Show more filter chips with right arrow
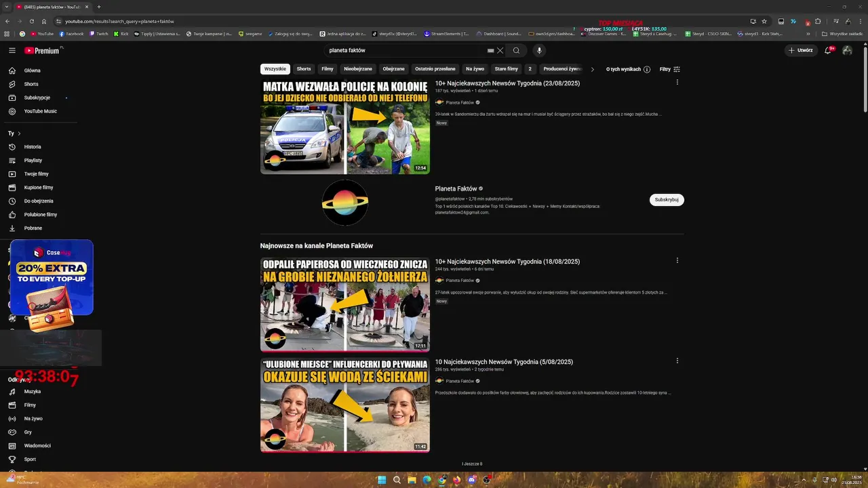Image resolution: width=868 pixels, height=488 pixels. (592, 69)
